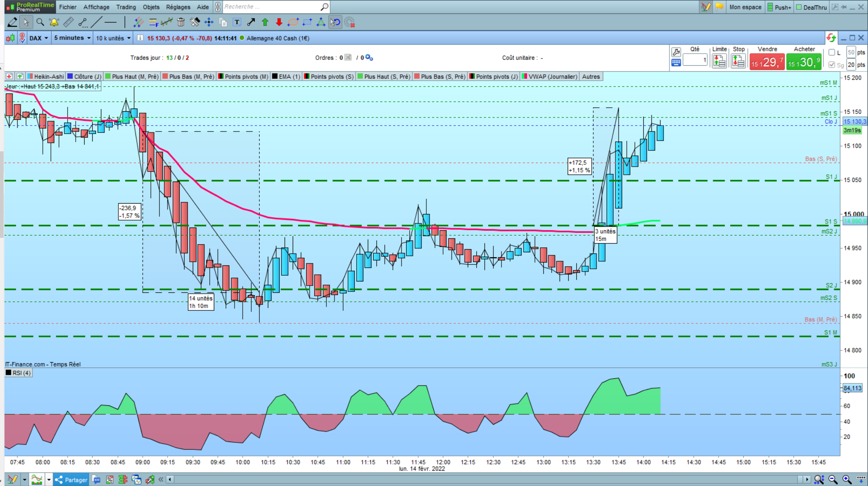Image resolution: width=868 pixels, height=486 pixels.
Task: Click the red Vendre sell button
Action: pos(767,62)
